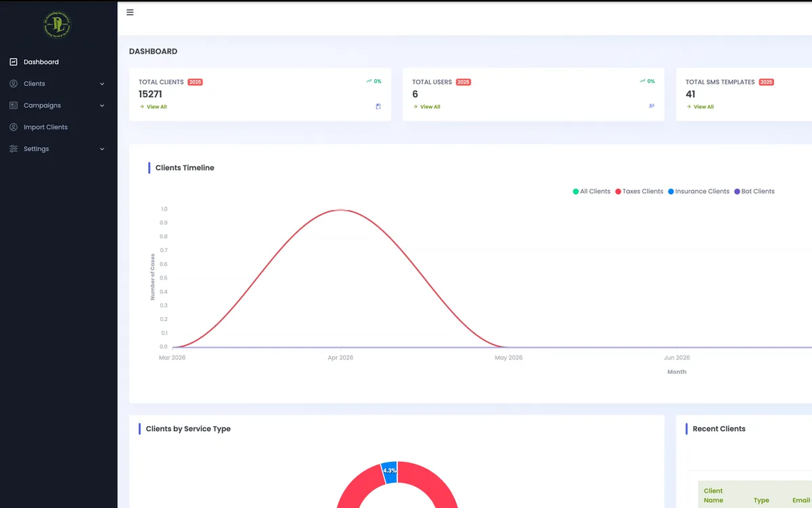Screen dimensions: 812x508
Task: Expand the Clients submenu chevron
Action: [x=102, y=84]
